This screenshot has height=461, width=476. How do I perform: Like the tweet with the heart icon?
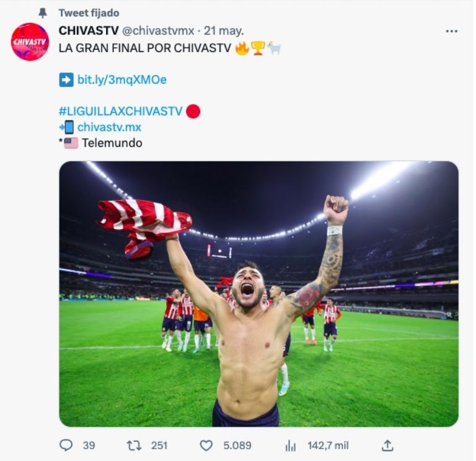pos(206,445)
